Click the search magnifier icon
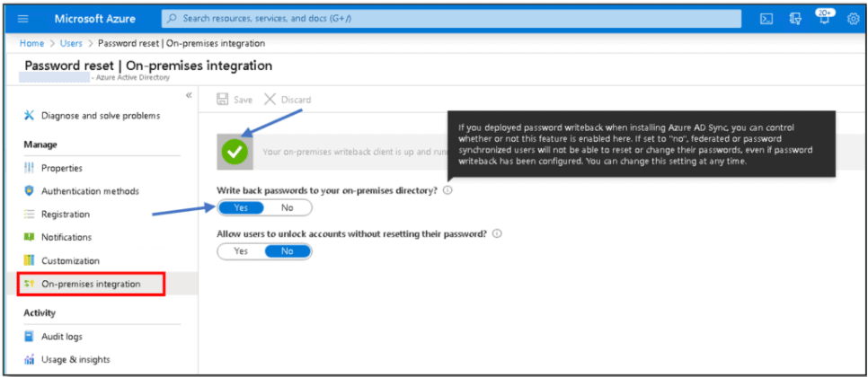 (173, 18)
